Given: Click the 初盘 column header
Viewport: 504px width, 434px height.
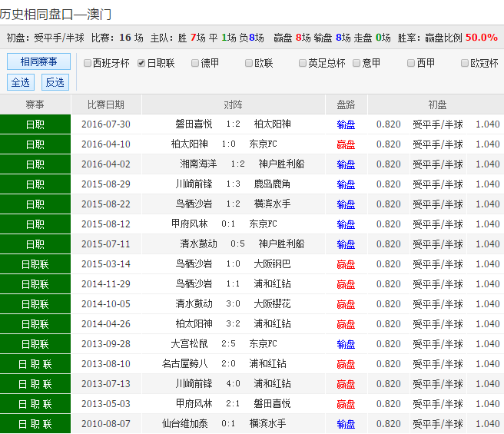Looking at the screenshot, I should 437,104.
